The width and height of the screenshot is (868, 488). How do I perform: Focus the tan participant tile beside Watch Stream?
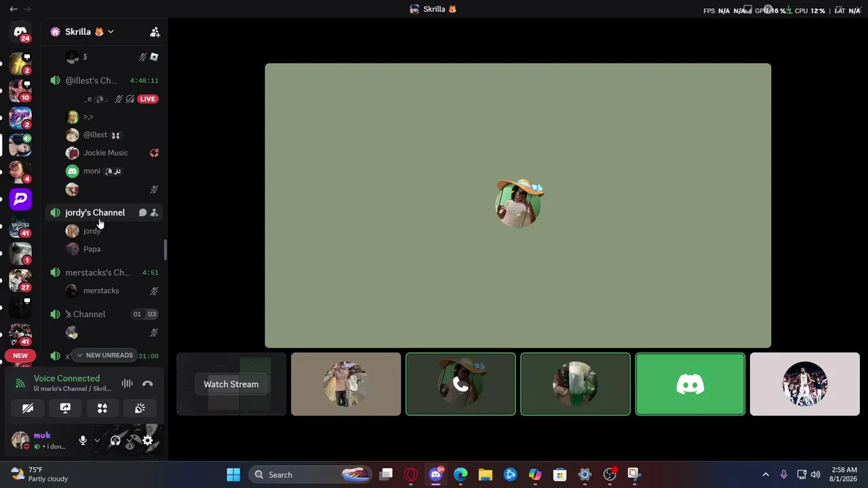point(346,384)
